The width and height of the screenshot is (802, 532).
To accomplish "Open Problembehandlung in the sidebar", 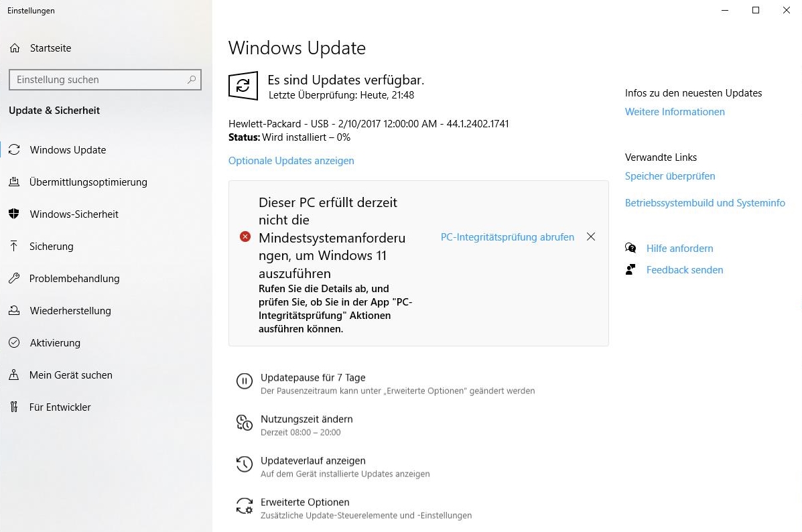I will tap(106, 279).
